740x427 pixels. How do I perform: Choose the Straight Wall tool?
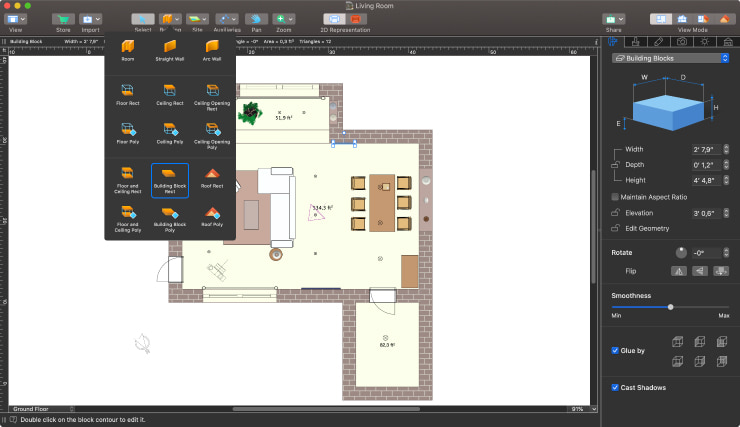pyautogui.click(x=170, y=50)
